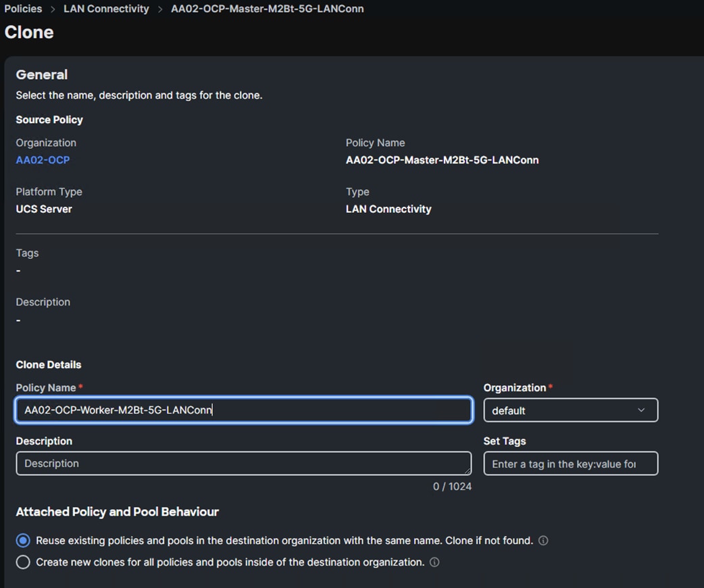Screen dimensions: 704x588
Task: Go to Policies in the breadcrumb
Action: (23, 9)
